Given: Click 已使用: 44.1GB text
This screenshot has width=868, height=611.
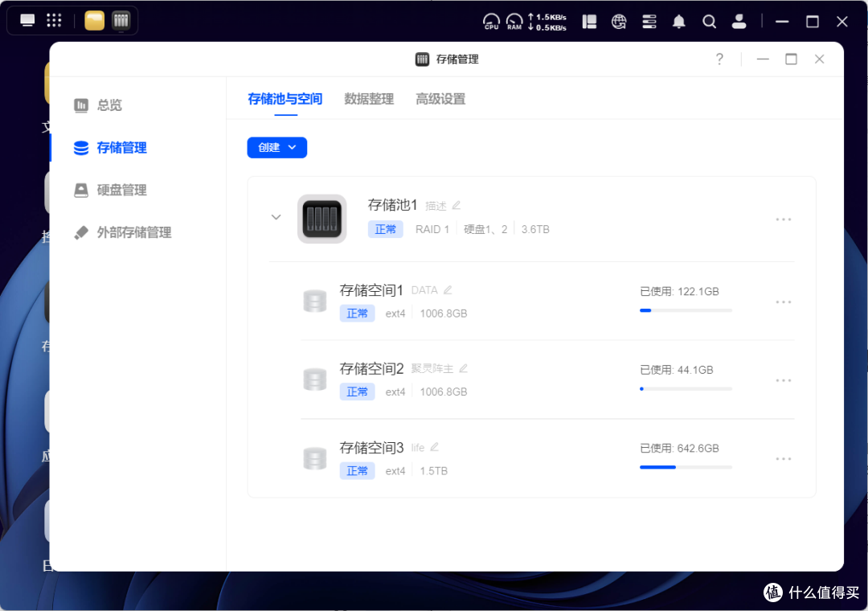Looking at the screenshot, I should 677,370.
